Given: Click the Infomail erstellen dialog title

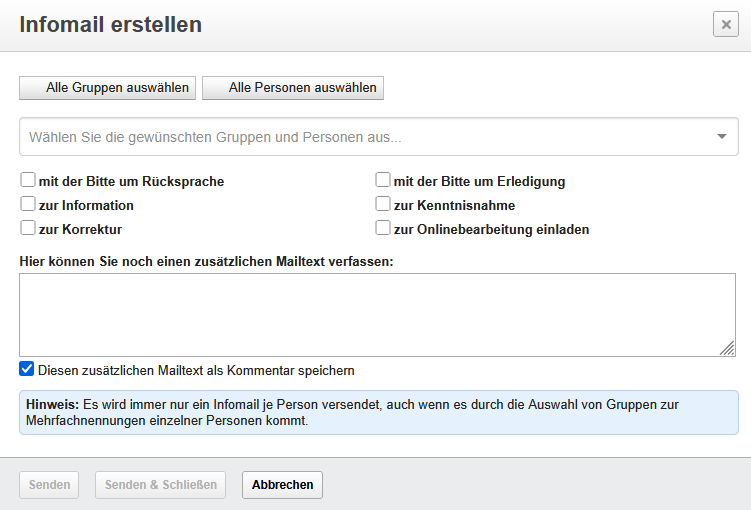Looking at the screenshot, I should (x=110, y=25).
